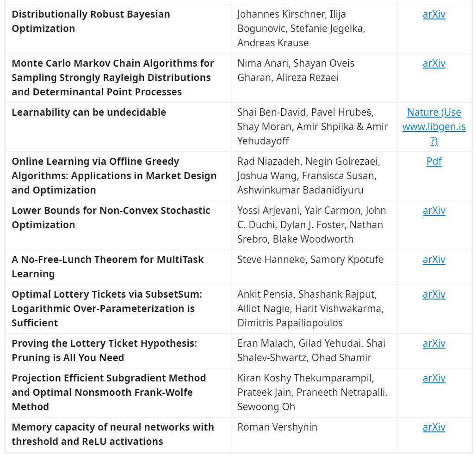The image size is (476, 456).
Task: Click authors cell starting with Kiran Koshy Thekumparampil
Action: 314,393
